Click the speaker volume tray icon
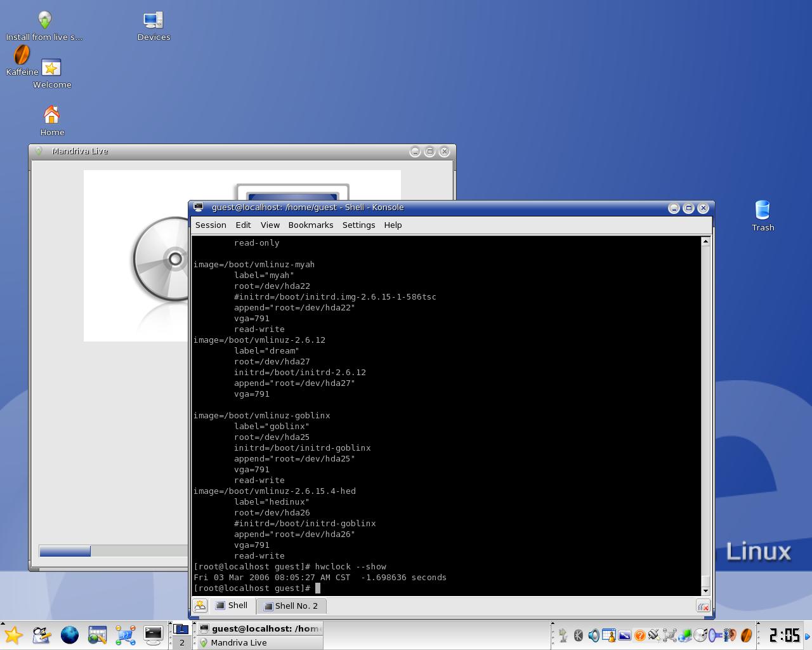 (594, 635)
